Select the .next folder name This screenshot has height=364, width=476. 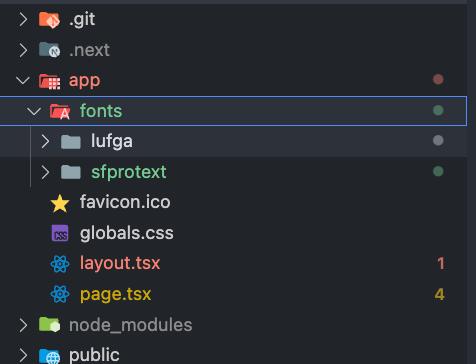click(89, 50)
